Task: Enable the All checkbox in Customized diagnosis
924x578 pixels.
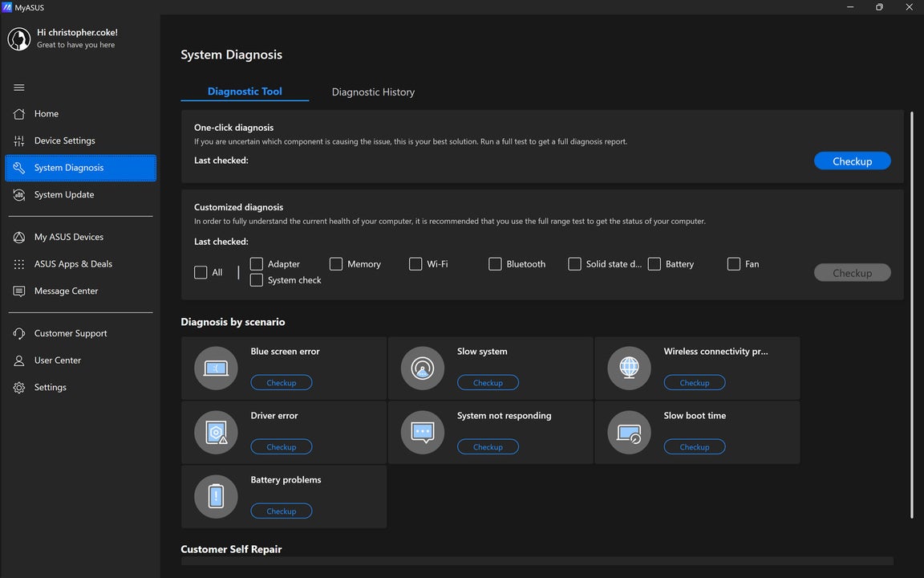Action: pyautogui.click(x=201, y=272)
